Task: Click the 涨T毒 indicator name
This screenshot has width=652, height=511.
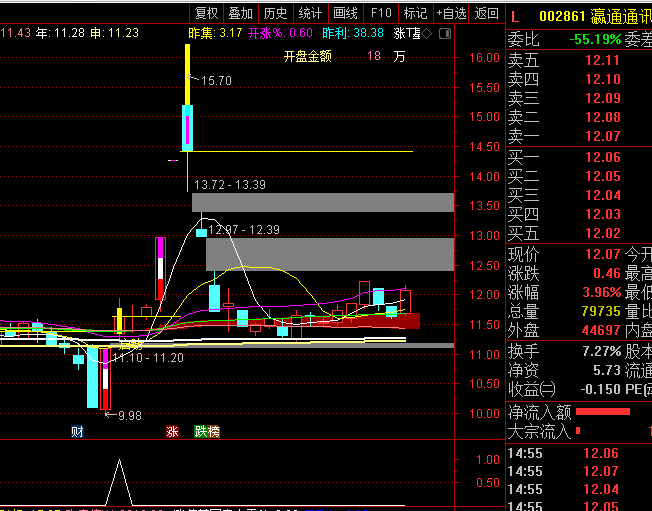Action: tap(407, 33)
